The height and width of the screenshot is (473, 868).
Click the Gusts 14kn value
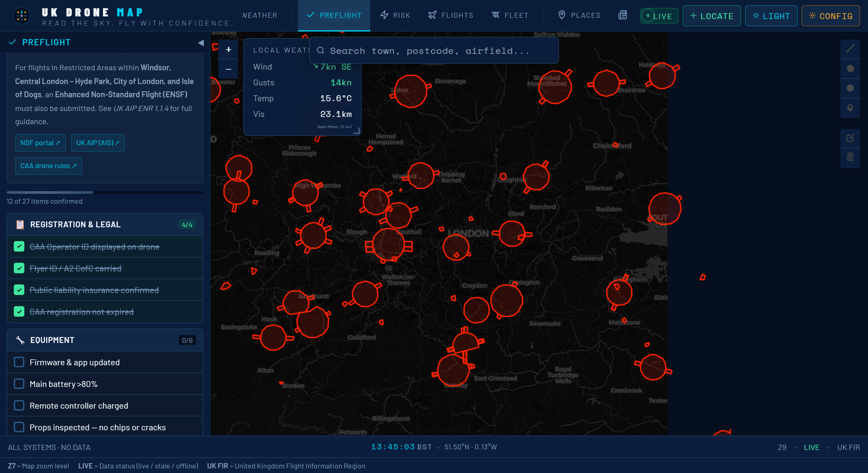(x=341, y=82)
